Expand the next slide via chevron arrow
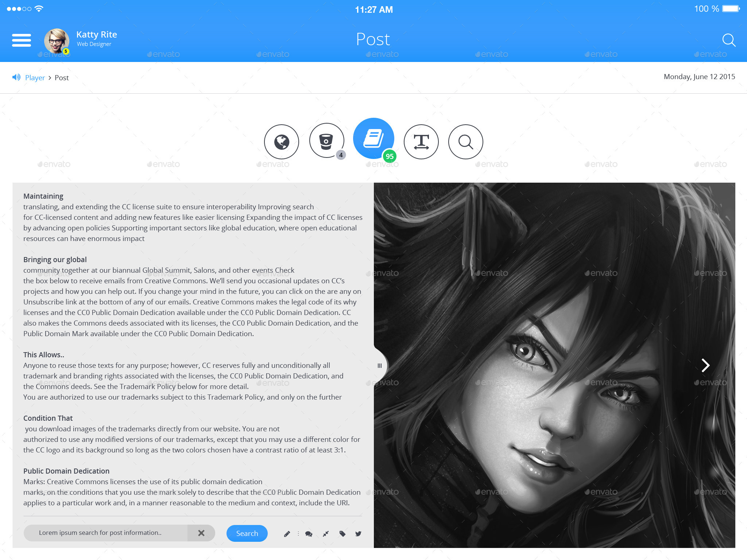 [705, 365]
